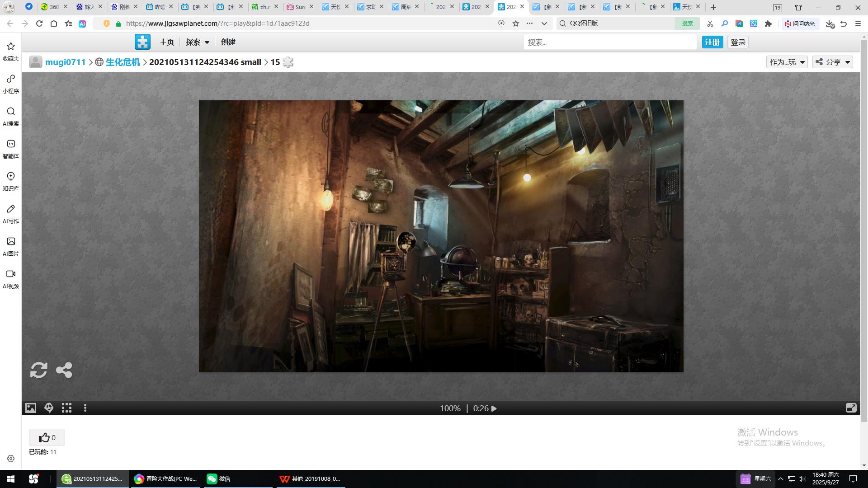The width and height of the screenshot is (868, 488).
Task: Resume the puzzle timer play button
Action: click(x=494, y=408)
